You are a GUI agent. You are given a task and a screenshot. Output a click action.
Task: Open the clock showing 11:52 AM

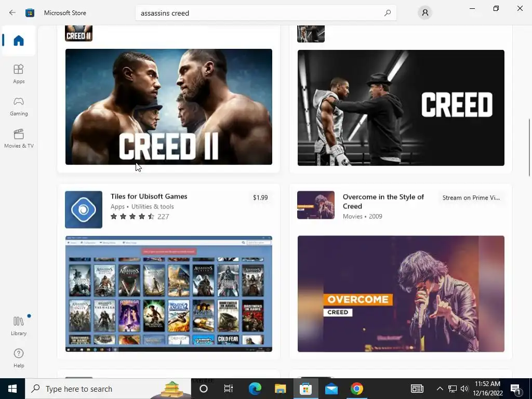click(x=487, y=389)
